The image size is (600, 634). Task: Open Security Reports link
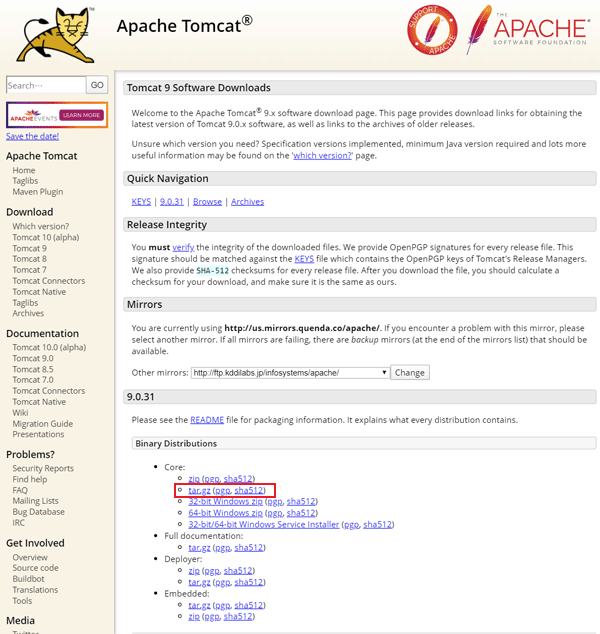click(43, 468)
